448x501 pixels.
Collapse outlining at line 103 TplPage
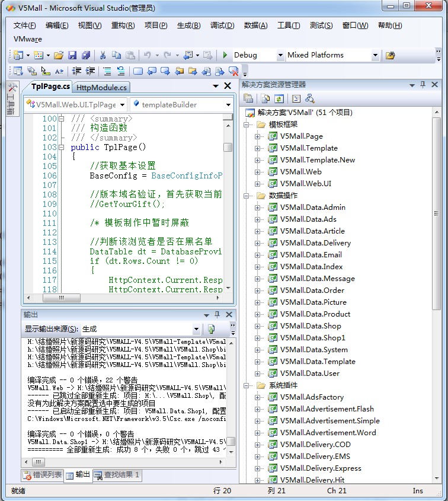tap(61, 147)
